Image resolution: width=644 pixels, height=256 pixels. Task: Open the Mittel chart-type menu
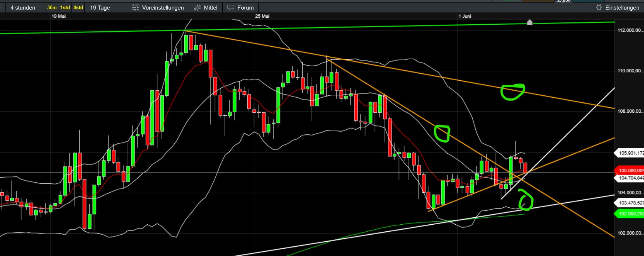206,7
